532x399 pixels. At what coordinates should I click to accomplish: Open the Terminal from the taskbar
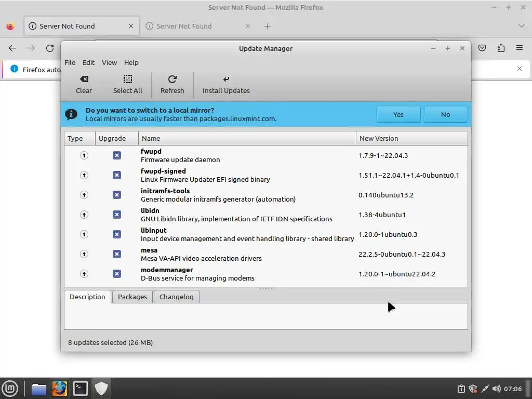tap(81, 389)
